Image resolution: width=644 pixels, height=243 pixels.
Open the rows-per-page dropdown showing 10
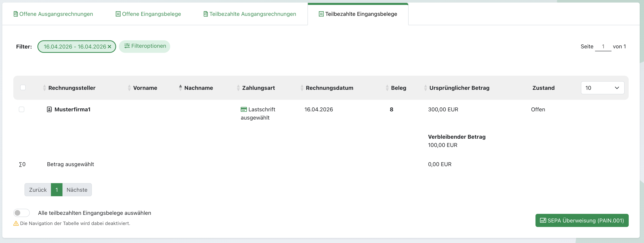tap(602, 88)
